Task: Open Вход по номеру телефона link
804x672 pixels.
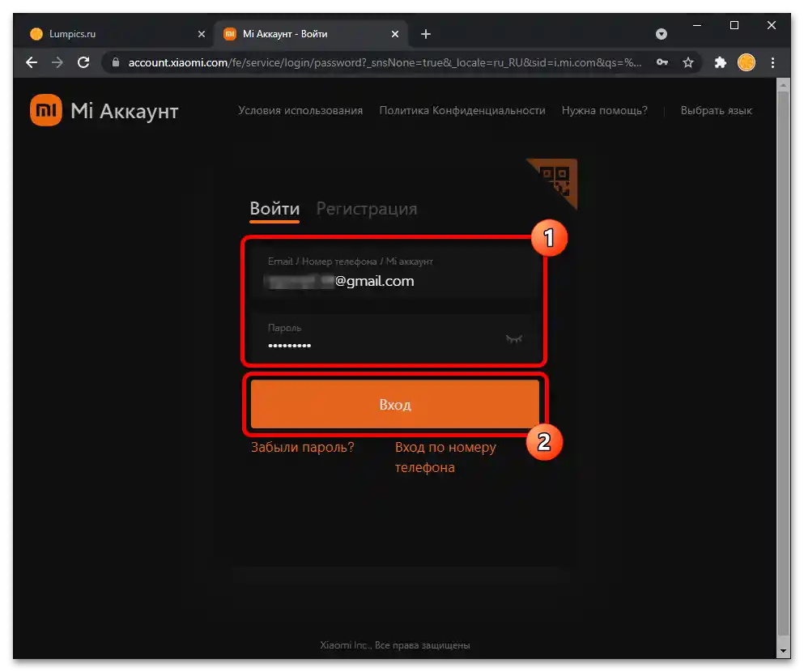Action: pyautogui.click(x=445, y=457)
